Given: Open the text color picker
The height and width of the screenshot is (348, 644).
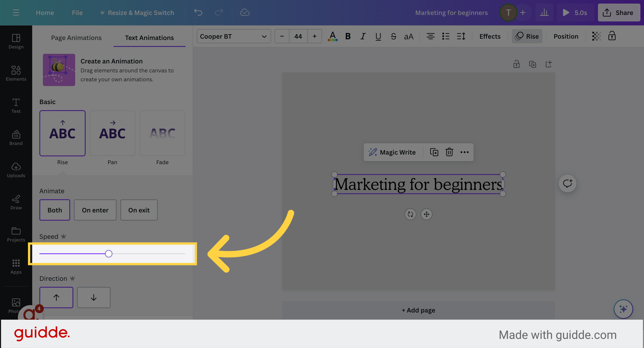Looking at the screenshot, I should (333, 36).
